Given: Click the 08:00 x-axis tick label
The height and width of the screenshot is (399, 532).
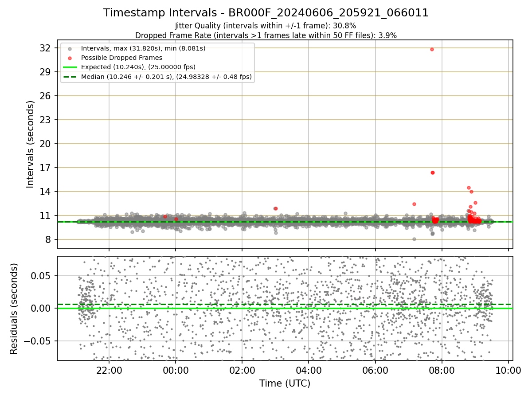Looking at the screenshot, I should point(442,370).
